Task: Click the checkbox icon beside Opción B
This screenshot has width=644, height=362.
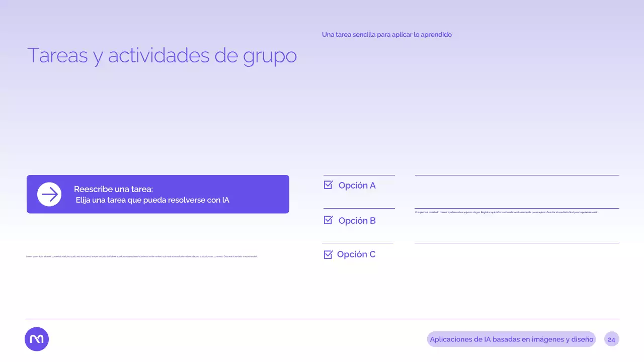Action: point(328,220)
